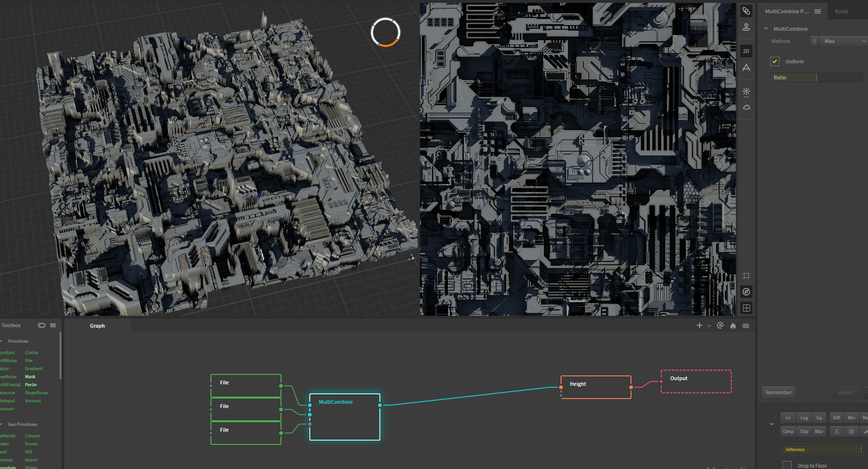Click the location pin icon in viewport sidebar

(746, 27)
